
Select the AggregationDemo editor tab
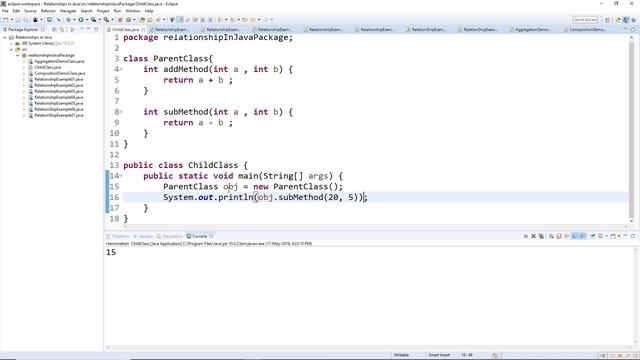click(533, 29)
